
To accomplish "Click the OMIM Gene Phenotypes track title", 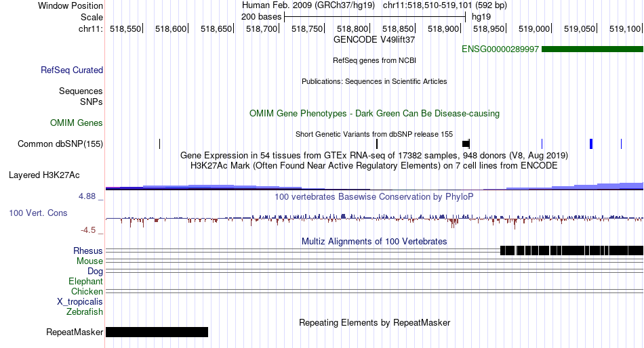I will [374, 113].
